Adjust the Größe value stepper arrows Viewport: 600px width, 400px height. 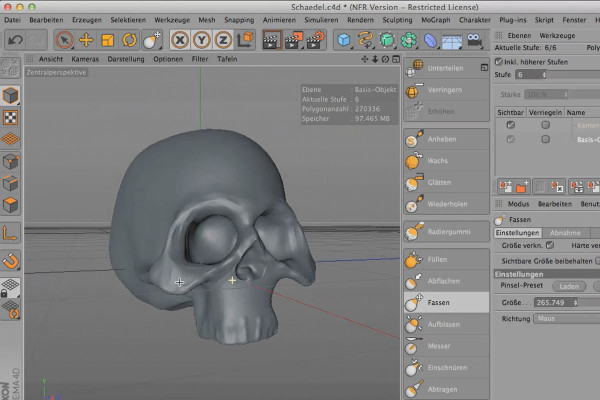tap(576, 302)
